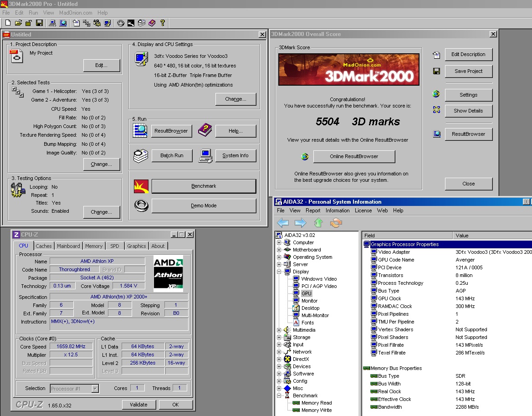
Task: Select Windows Video in AIDA32 tree
Action: 319,279
